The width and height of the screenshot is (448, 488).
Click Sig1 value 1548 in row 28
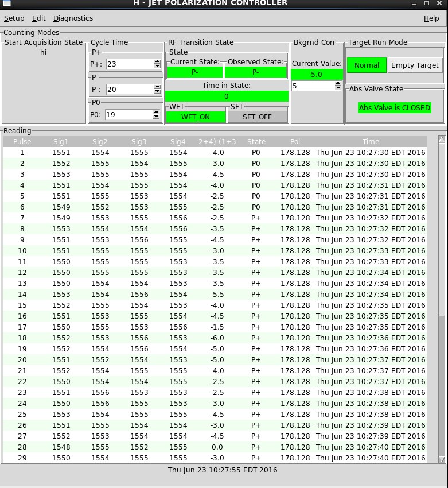pos(61,447)
